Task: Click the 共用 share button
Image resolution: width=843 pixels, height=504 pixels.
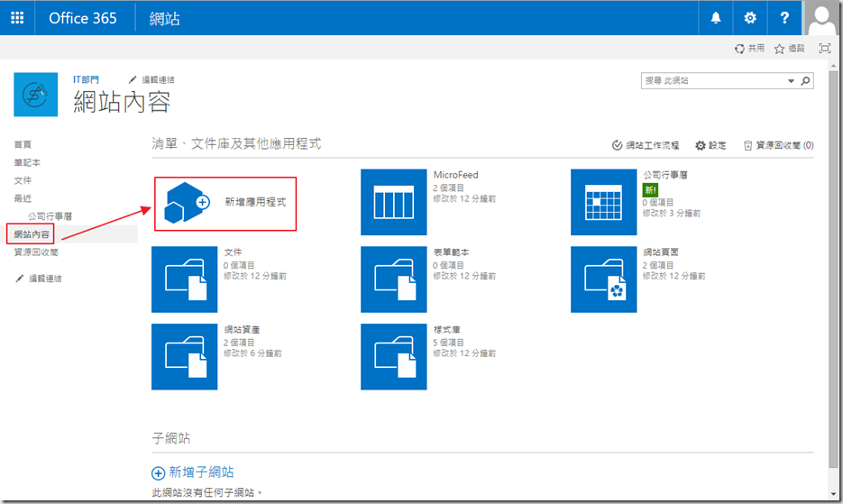Action: (749, 49)
